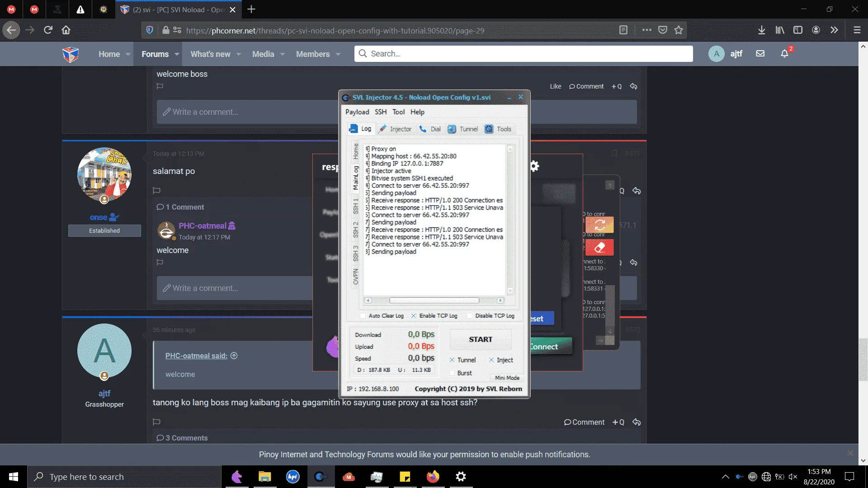The width and height of the screenshot is (868, 488).
Task: Open the Tool menu
Action: click(x=398, y=112)
